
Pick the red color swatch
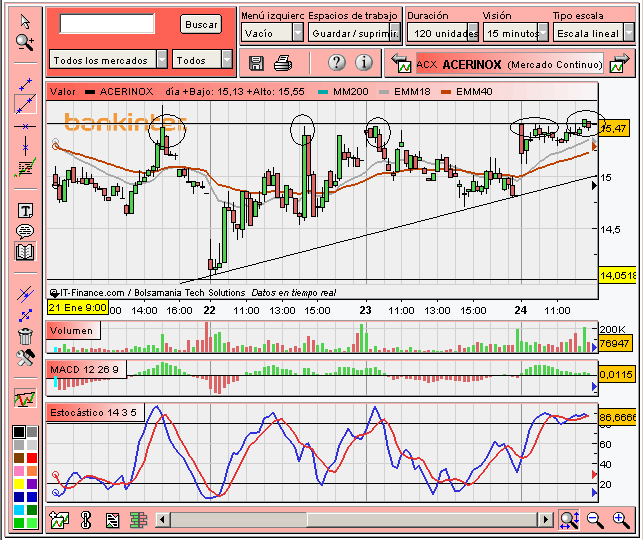point(32,458)
